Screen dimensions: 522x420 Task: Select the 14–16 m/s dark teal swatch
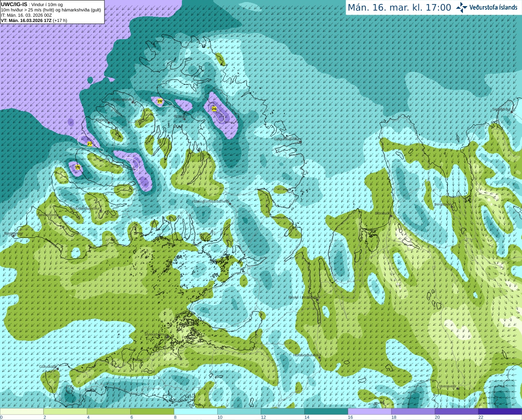tap(326, 411)
